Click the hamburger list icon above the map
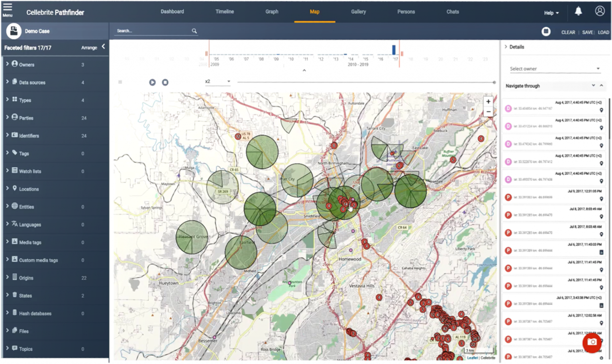Viewport: 612px width, 364px height. (120, 82)
